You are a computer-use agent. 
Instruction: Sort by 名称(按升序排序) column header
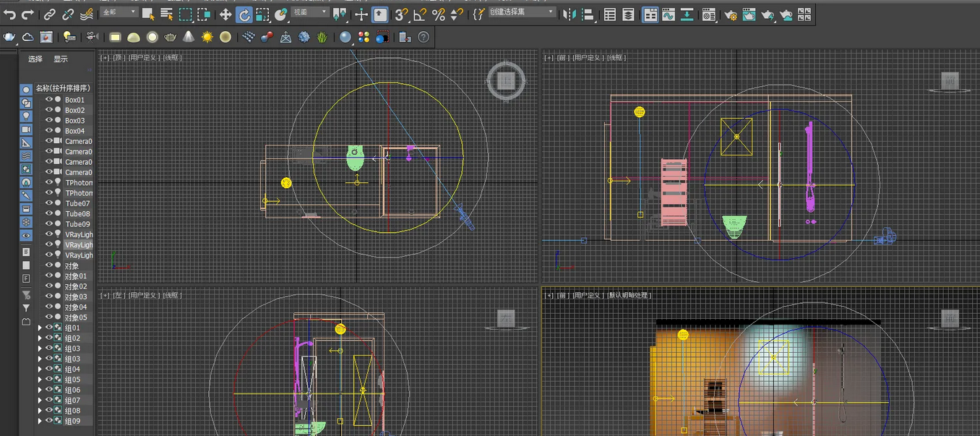coord(63,88)
